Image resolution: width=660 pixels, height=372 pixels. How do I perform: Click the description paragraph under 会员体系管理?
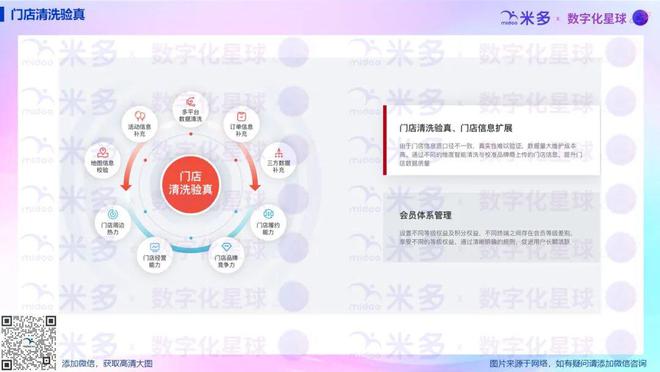[486, 237]
